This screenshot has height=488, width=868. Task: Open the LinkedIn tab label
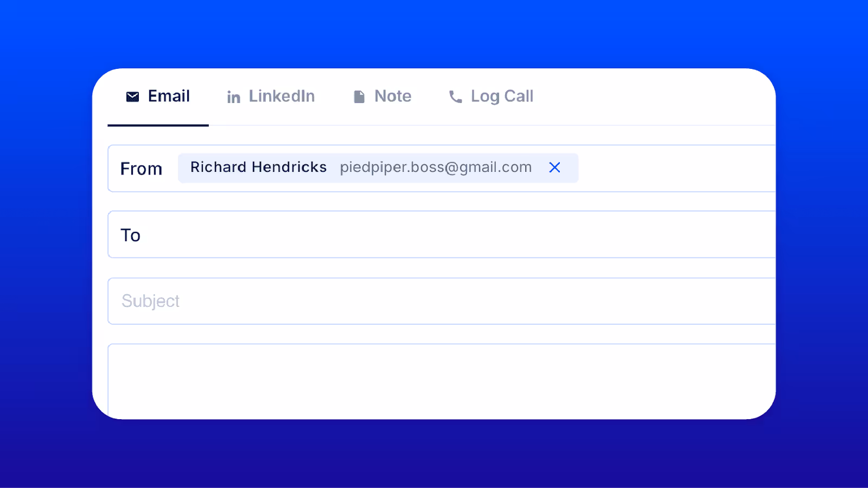[282, 96]
